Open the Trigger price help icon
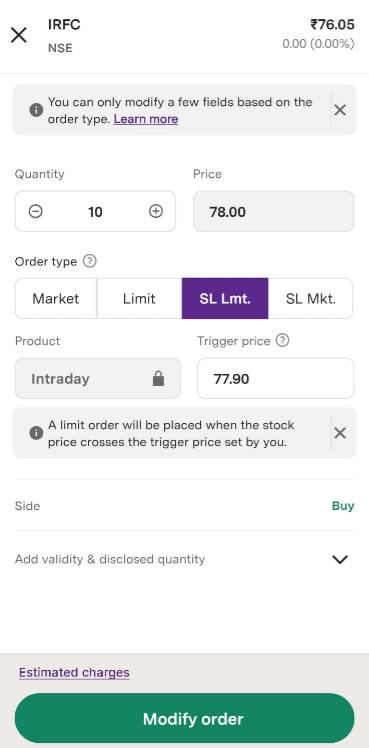Image resolution: width=369 pixels, height=748 pixels. [283, 341]
